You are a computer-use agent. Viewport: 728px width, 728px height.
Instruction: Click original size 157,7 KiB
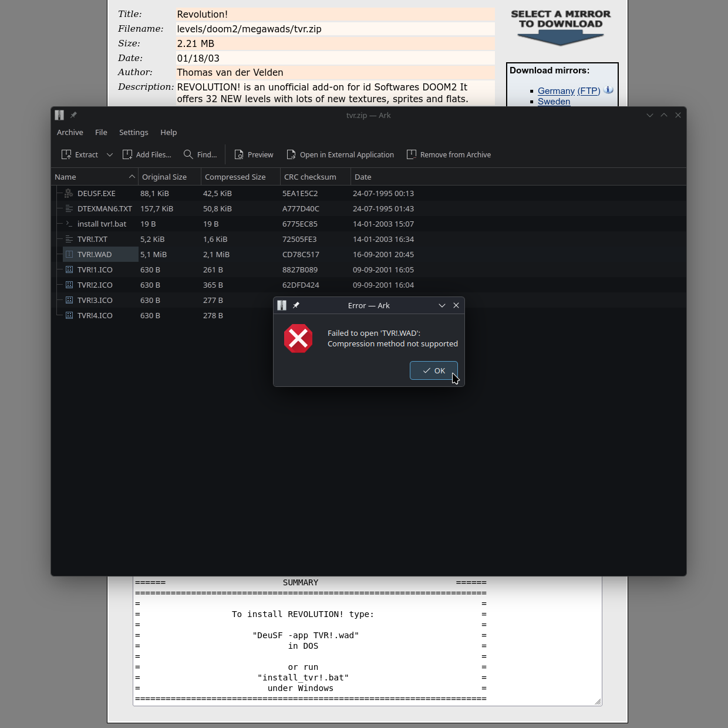click(x=157, y=208)
